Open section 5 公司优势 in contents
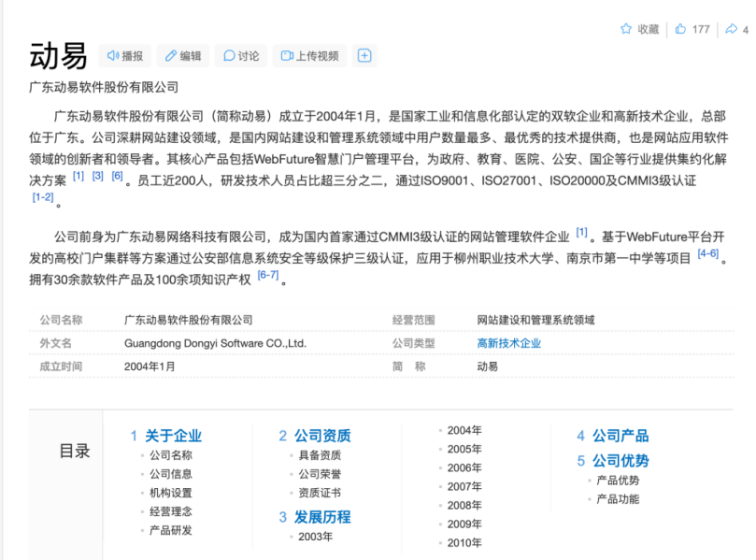This screenshot has width=756, height=560. point(620,461)
